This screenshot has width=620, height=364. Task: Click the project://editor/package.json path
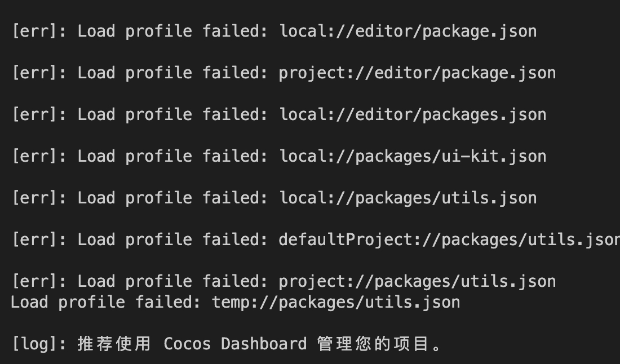(417, 73)
